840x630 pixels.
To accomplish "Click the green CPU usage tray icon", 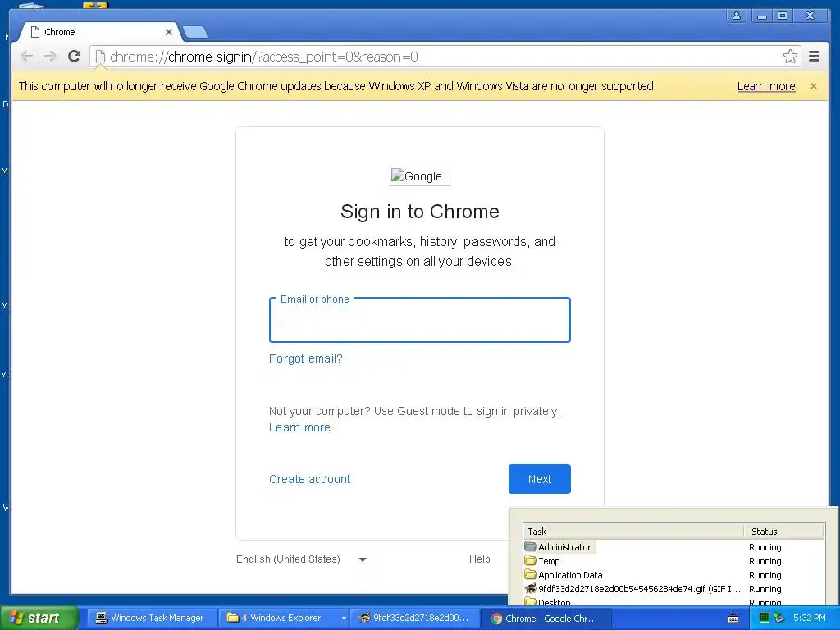I will pos(765,618).
